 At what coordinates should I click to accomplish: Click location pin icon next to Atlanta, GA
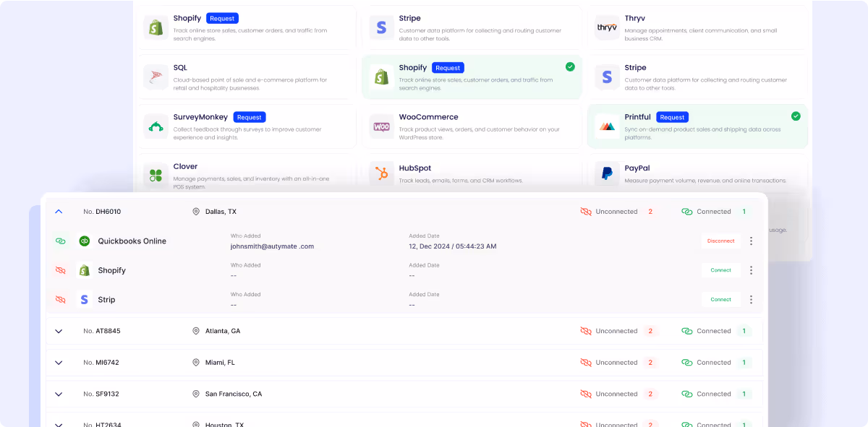[196, 331]
